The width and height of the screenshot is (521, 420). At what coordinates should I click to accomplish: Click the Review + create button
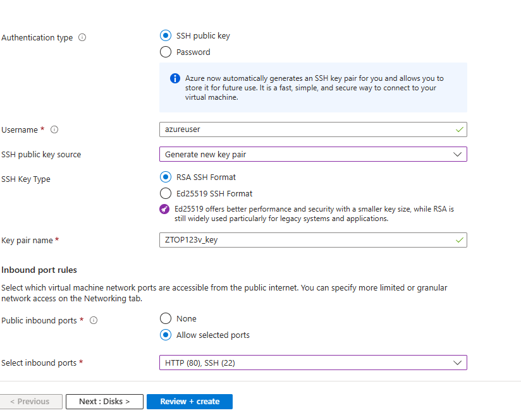pyautogui.click(x=190, y=402)
